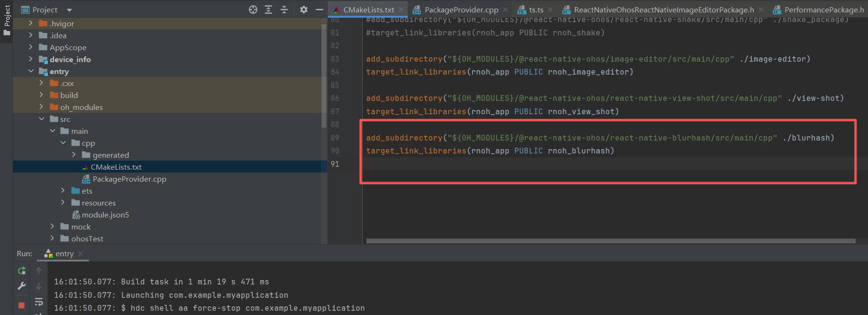Click the hdc shell force-stop log line
This screenshot has width=868, height=315.
(210, 308)
